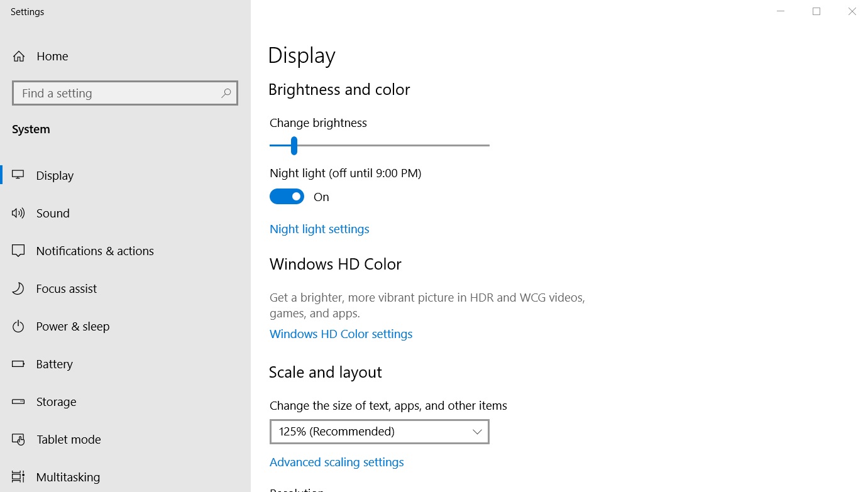Viewport: 868px width, 492px height.
Task: Click the System category label
Action: [31, 129]
